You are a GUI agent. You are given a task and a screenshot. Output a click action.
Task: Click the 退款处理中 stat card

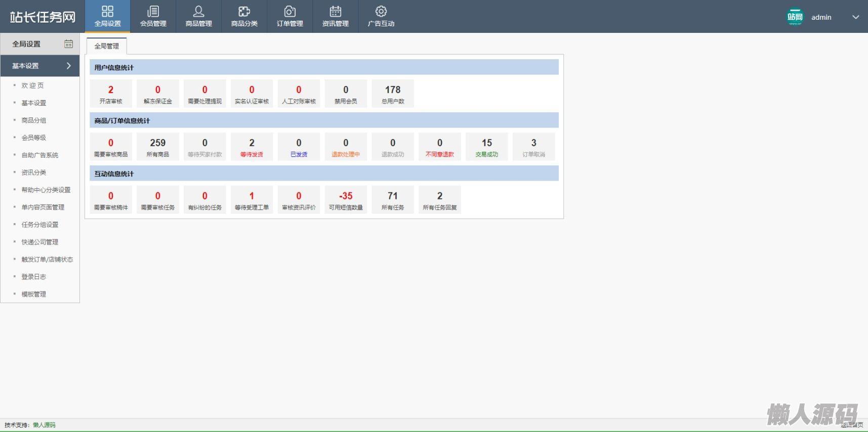tap(346, 147)
